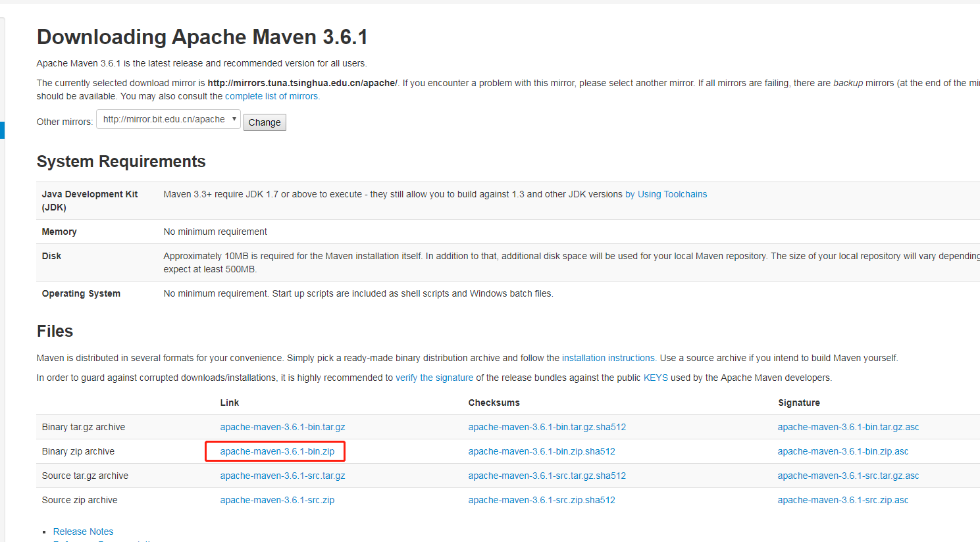Open the Release Notes link
Screen dimensions: 980x542
click(83, 531)
